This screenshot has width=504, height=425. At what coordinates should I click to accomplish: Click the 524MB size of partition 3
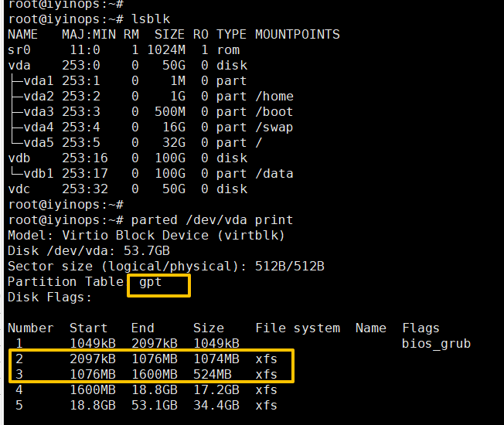click(x=213, y=375)
